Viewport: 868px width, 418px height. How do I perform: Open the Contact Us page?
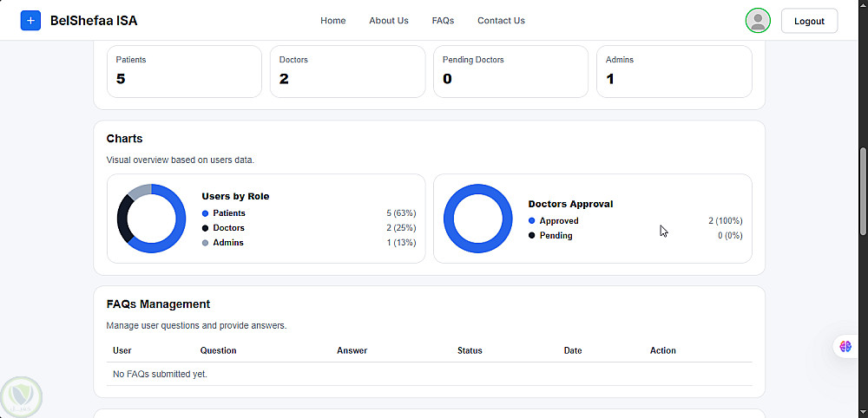click(501, 21)
